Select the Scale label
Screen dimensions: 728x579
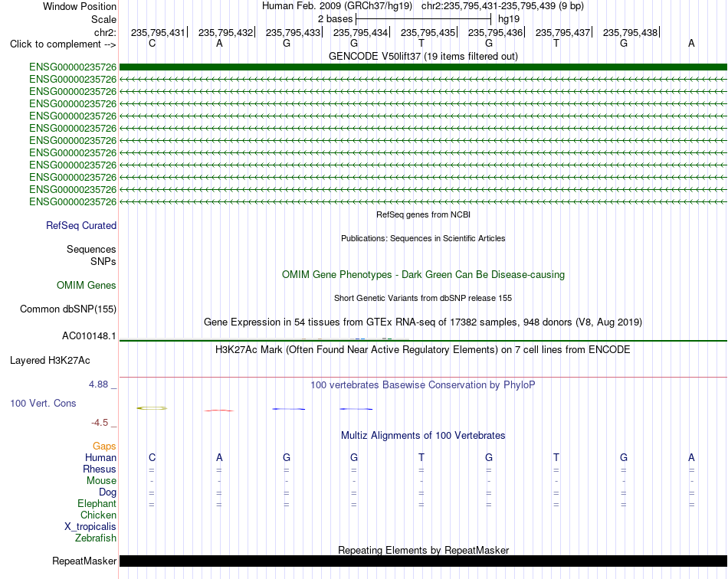point(103,19)
